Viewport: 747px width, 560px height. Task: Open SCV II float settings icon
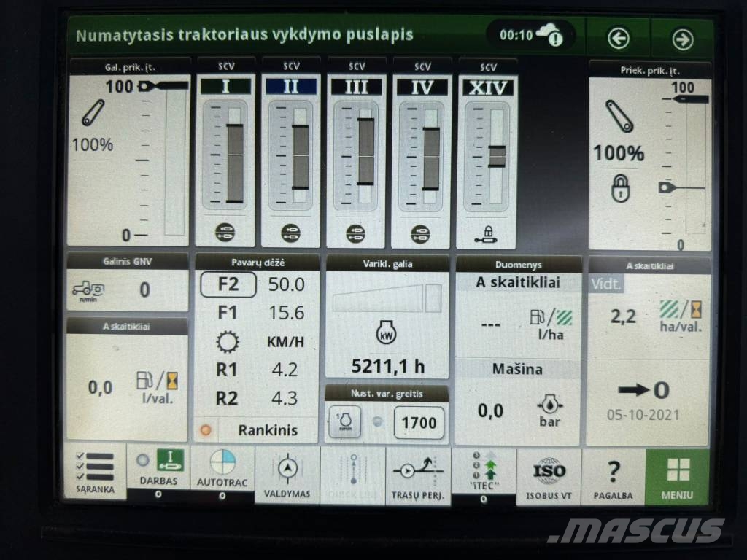pos(290,233)
